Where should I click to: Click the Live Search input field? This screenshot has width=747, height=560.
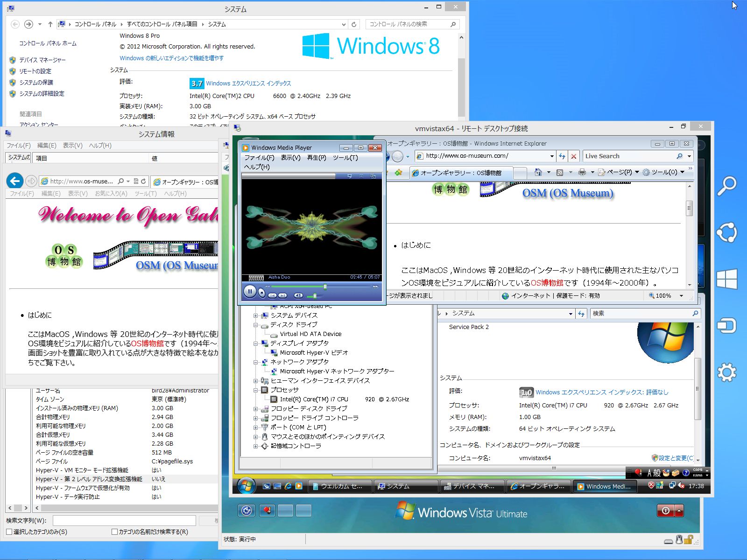(x=629, y=156)
